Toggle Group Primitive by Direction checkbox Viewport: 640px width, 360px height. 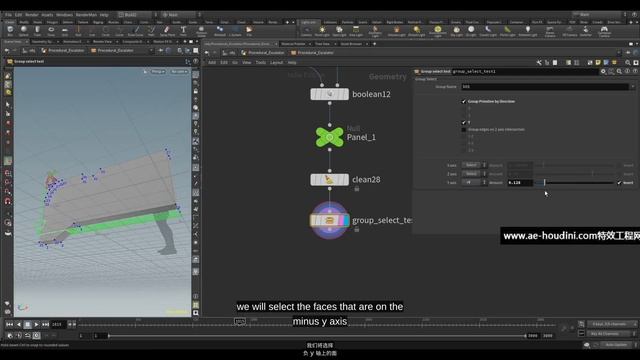[464, 101]
